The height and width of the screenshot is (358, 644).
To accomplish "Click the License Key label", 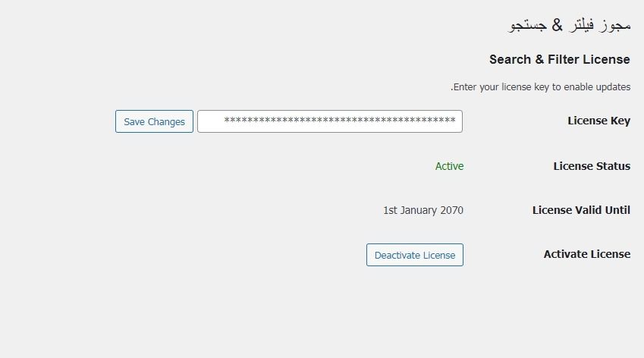I will pyautogui.click(x=598, y=121).
